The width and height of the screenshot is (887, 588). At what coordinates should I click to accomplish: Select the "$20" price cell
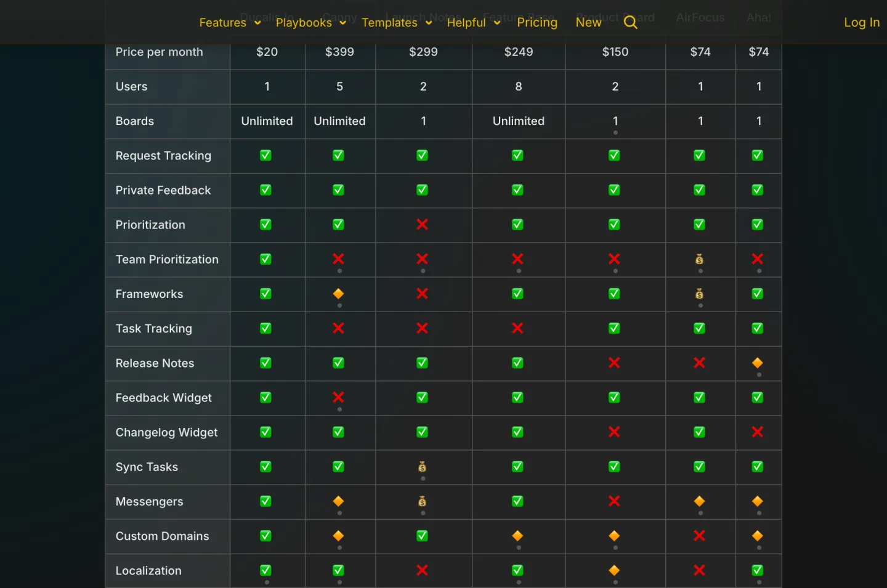tap(267, 52)
